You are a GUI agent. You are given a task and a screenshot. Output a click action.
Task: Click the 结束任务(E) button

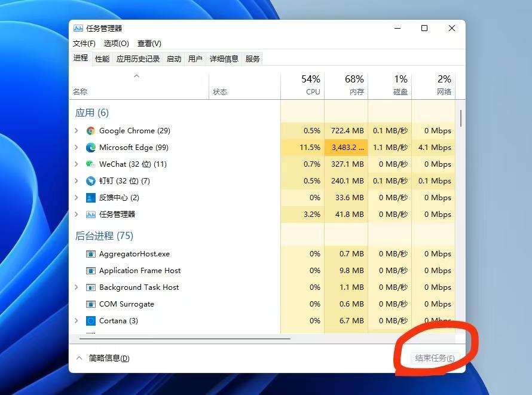coord(435,358)
